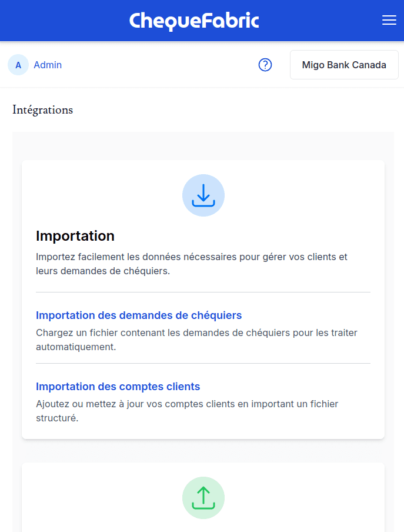Click the divider line above comptes clients link
The width and height of the screenshot is (404, 532).
pyautogui.click(x=203, y=363)
